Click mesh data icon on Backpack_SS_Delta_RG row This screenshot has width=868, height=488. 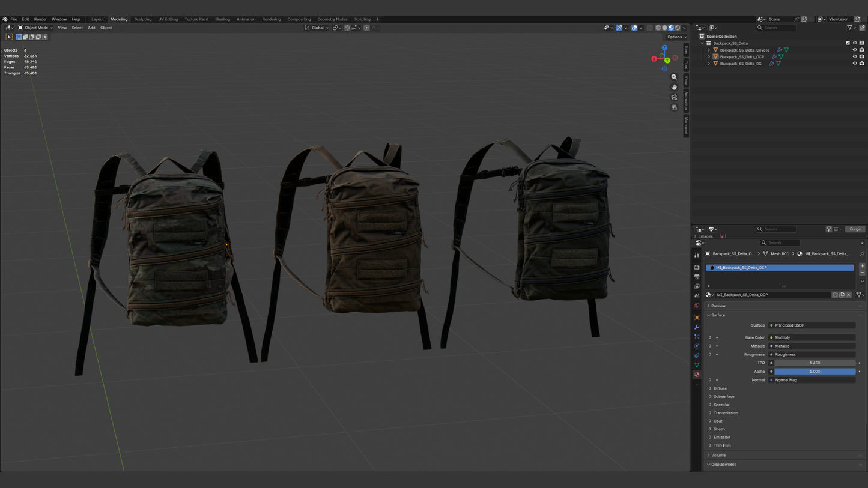778,64
